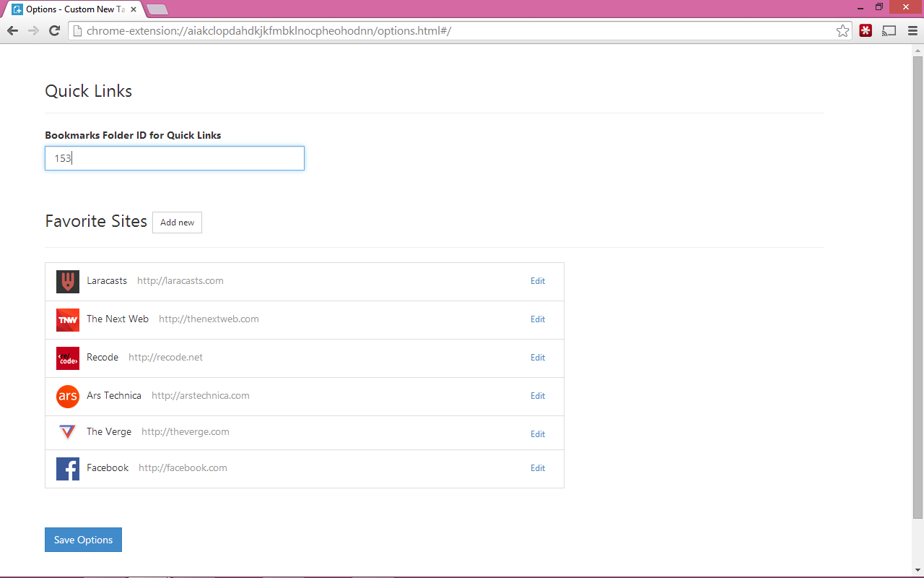Click the Facebook site name
924x578 pixels.
coord(108,467)
